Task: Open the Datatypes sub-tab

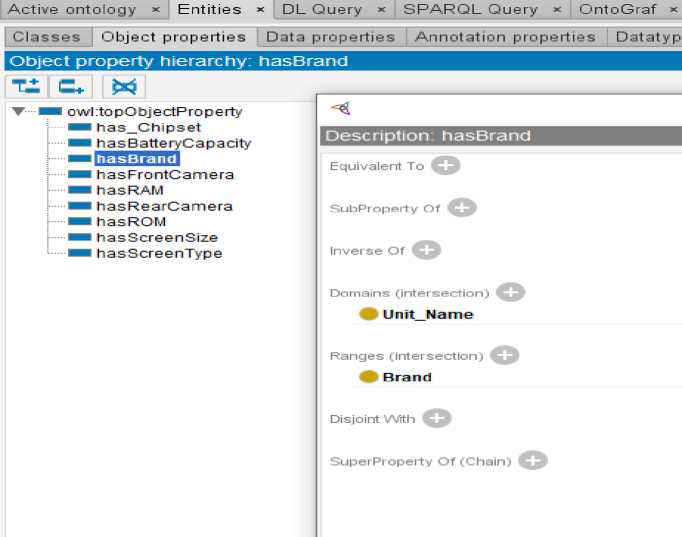Action: coord(645,37)
